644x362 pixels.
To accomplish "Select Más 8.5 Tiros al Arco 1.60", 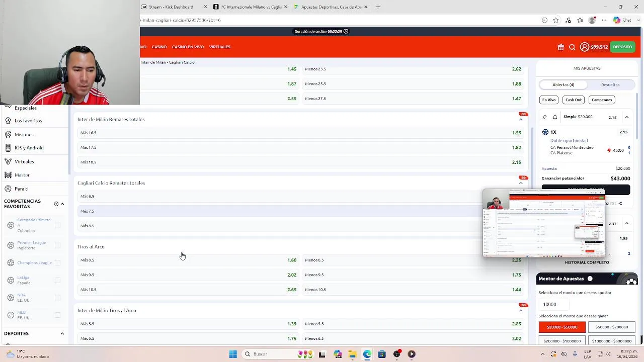I will (188, 260).
